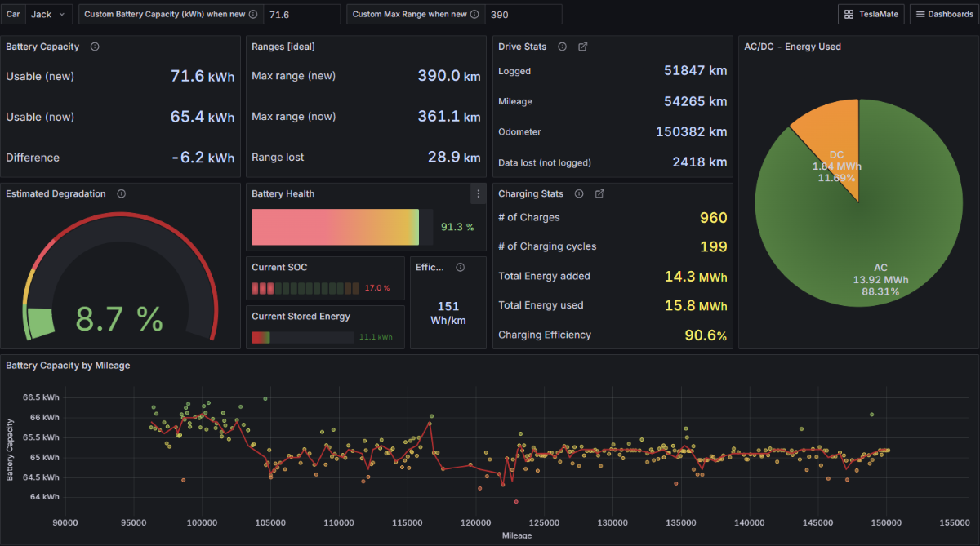Image resolution: width=980 pixels, height=546 pixels.
Task: Click the Custom Max Range input field
Action: (x=523, y=15)
